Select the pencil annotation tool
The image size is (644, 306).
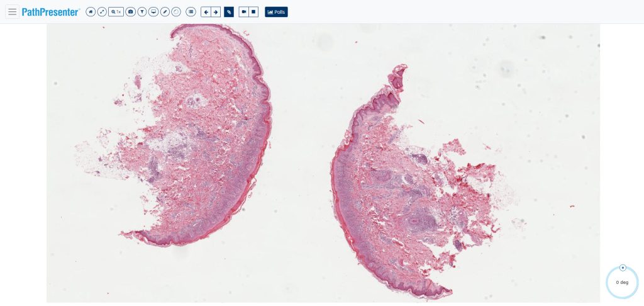point(165,12)
